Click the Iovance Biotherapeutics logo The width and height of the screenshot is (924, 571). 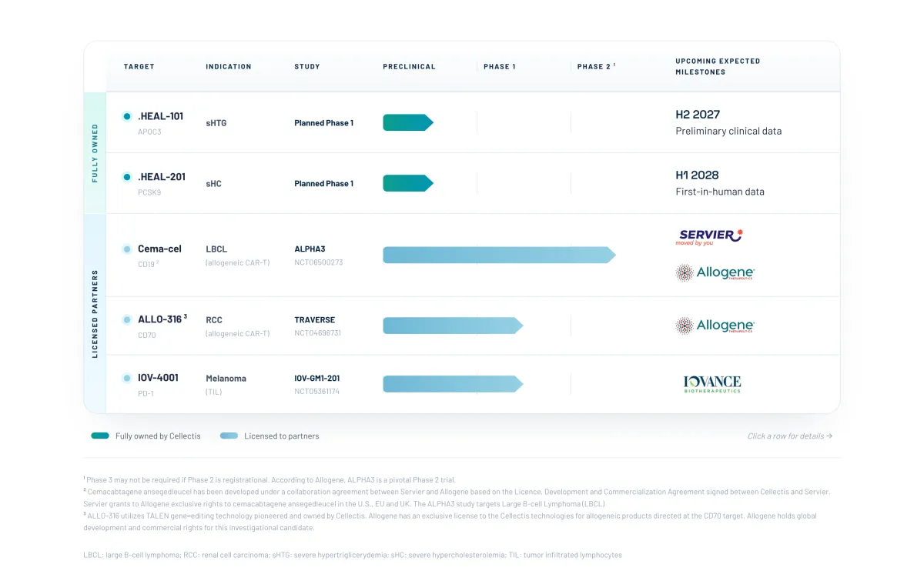coord(712,384)
